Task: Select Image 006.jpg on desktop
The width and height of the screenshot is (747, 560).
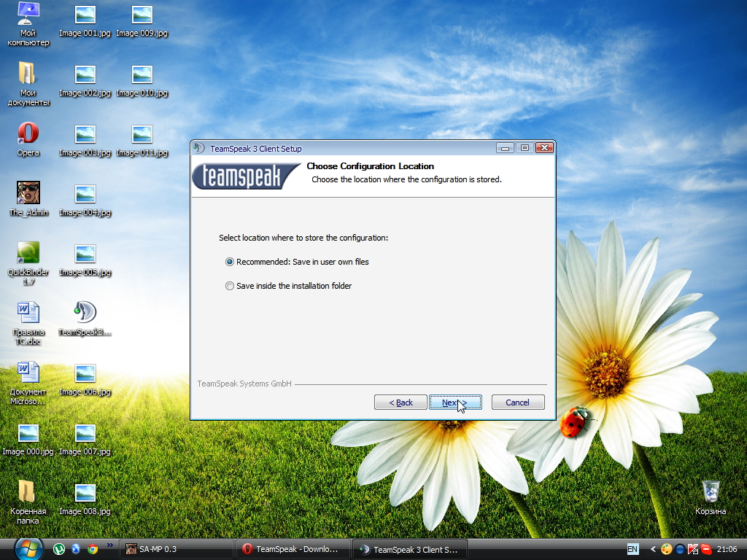Action: 85,379
